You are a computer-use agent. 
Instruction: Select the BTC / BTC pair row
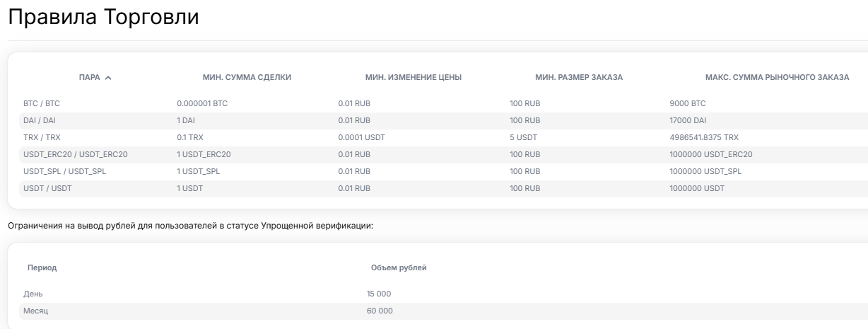point(43,103)
